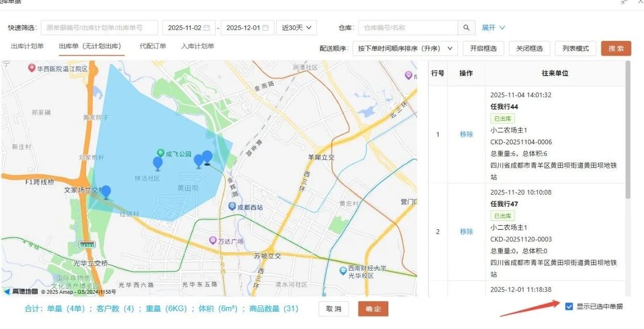
Task: Click the 成都西站 station icon on map
Action: [x=232, y=207]
